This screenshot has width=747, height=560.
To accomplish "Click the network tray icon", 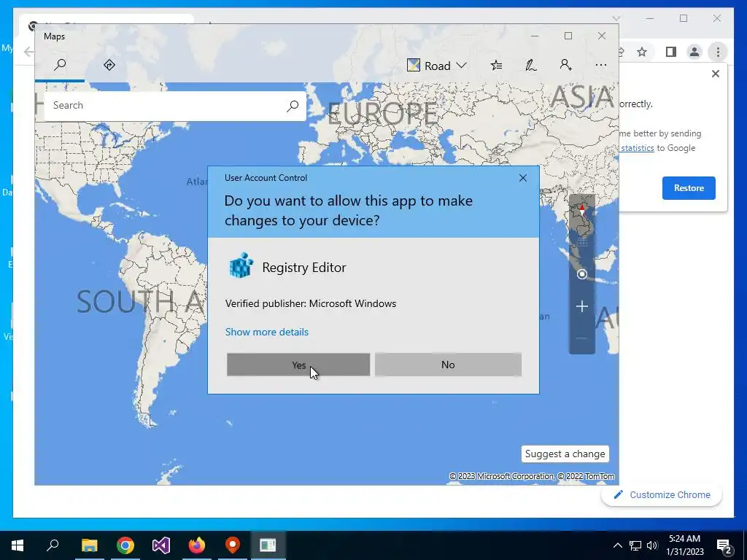I will (x=635, y=545).
